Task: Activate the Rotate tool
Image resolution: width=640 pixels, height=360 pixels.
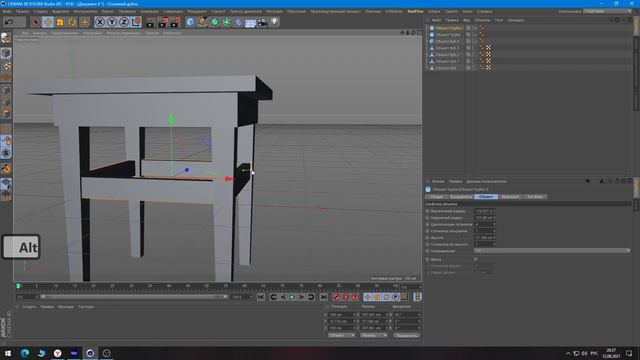Action: pyautogui.click(x=72, y=22)
